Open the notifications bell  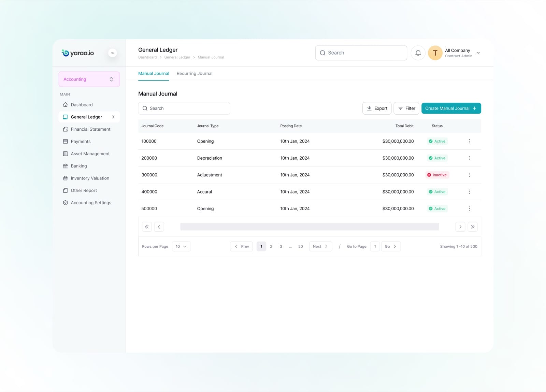point(418,53)
